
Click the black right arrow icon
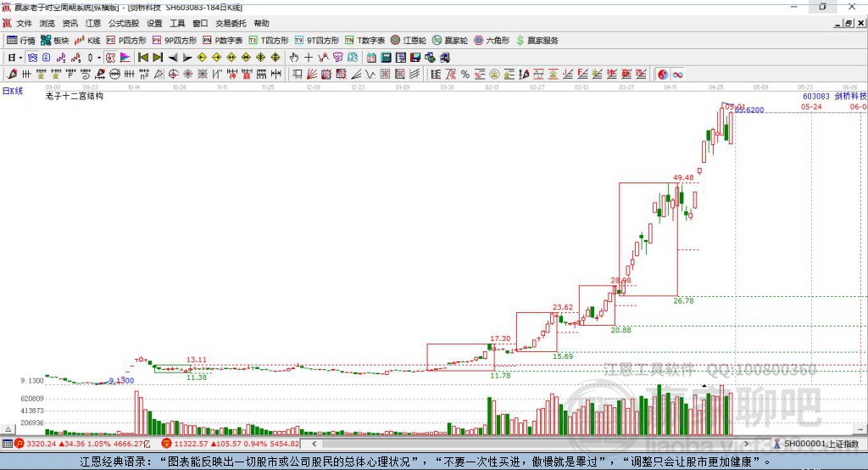point(187,58)
